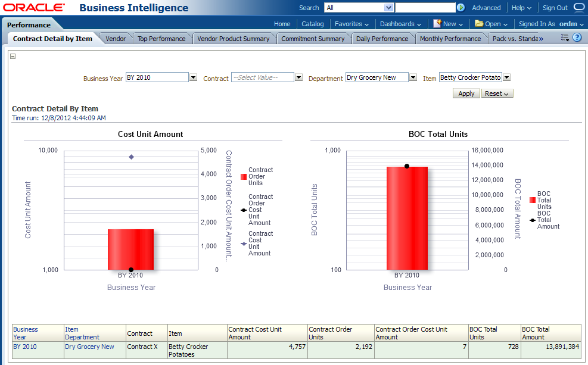Expand the Business Year dropdown

click(193, 77)
